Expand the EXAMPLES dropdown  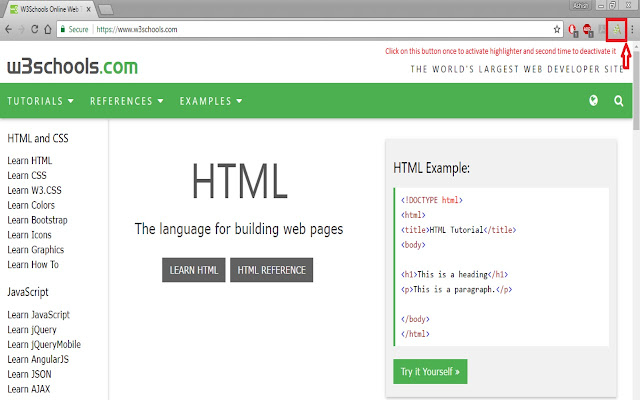(x=211, y=101)
